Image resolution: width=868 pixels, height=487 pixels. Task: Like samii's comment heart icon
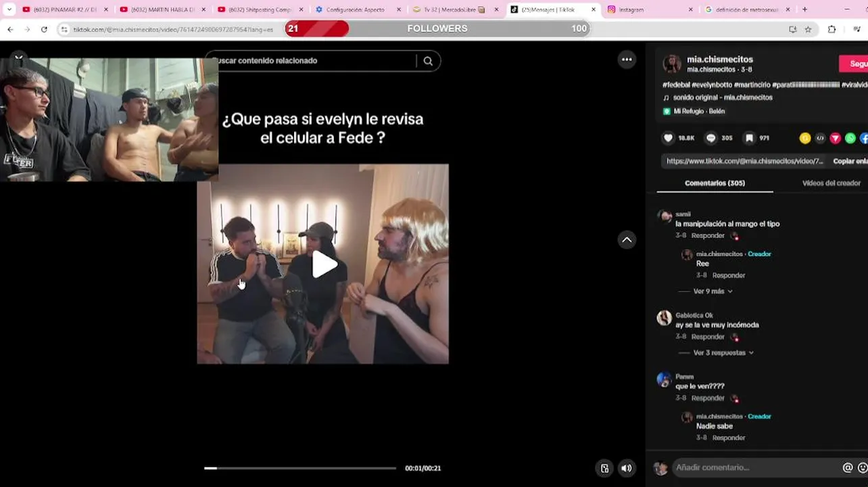(735, 236)
